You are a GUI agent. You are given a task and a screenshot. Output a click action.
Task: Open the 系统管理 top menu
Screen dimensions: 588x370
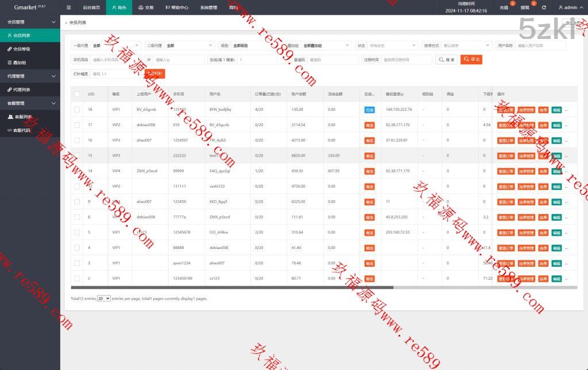pos(208,8)
